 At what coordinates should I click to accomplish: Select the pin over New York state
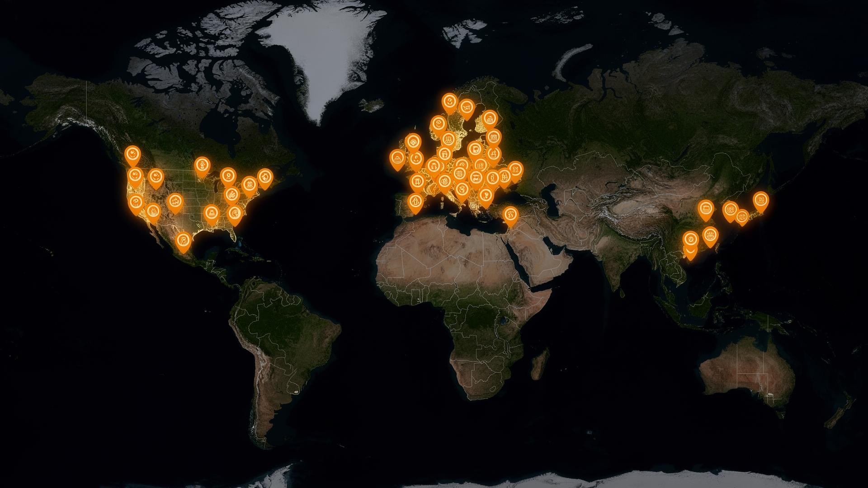point(249,187)
